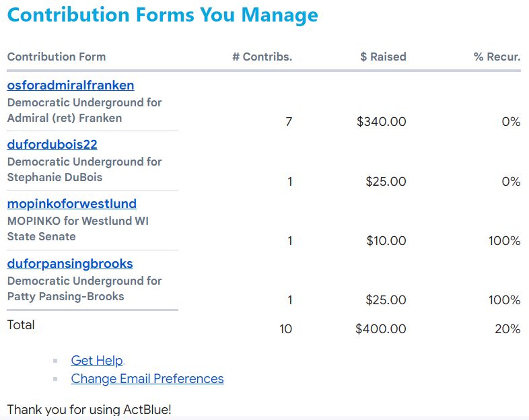Click the 7 contributions count for Franken
The image size is (529, 420).
pos(289,122)
